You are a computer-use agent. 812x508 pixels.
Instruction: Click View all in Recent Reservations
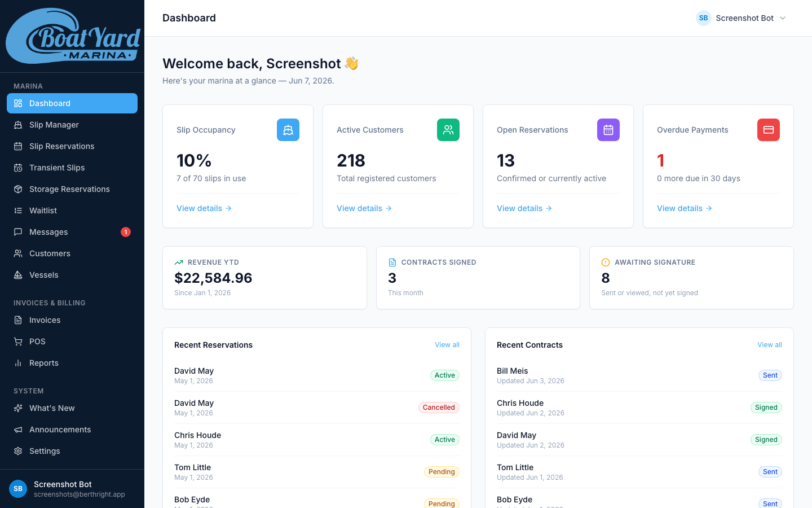447,345
